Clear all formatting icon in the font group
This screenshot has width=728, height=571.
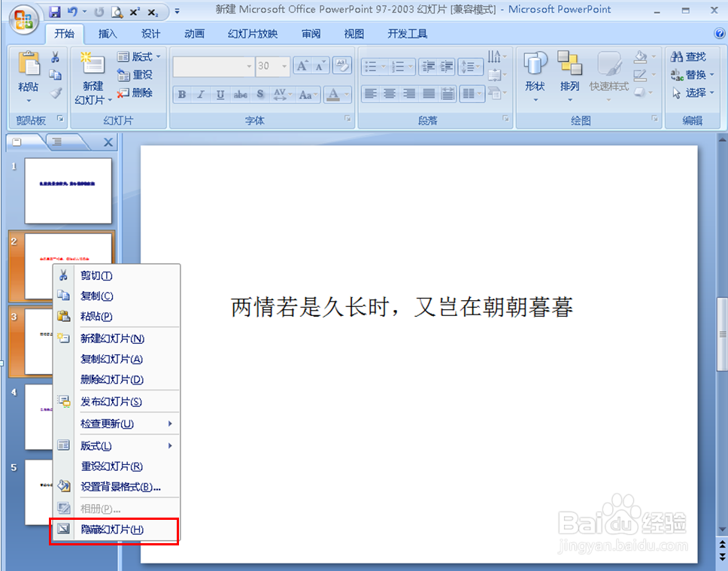click(x=342, y=66)
